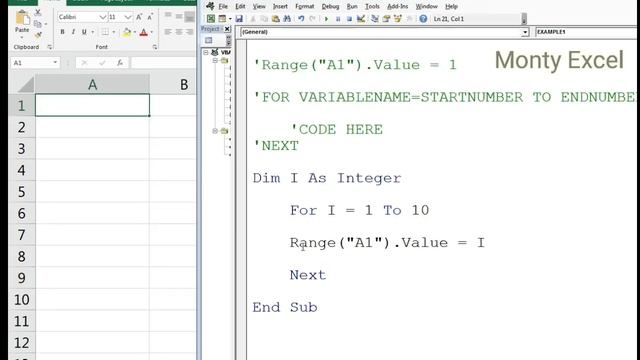640x360 pixels.
Task: Click the Find binoculars icon in the VBA toolbar
Action: [x=287, y=18]
